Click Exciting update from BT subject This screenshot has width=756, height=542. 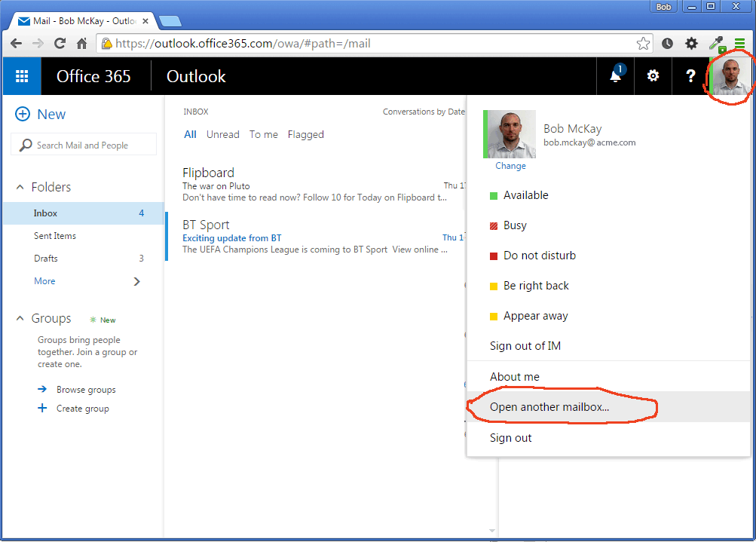(x=232, y=237)
